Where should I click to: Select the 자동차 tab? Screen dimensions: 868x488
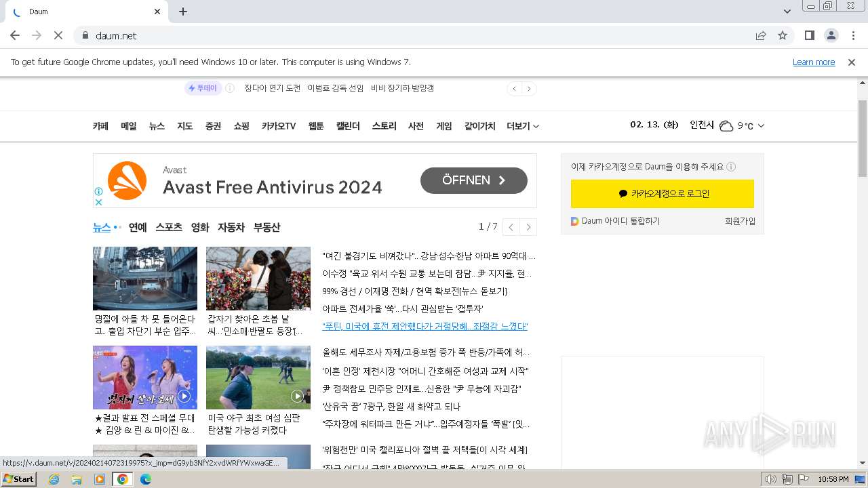[231, 228]
